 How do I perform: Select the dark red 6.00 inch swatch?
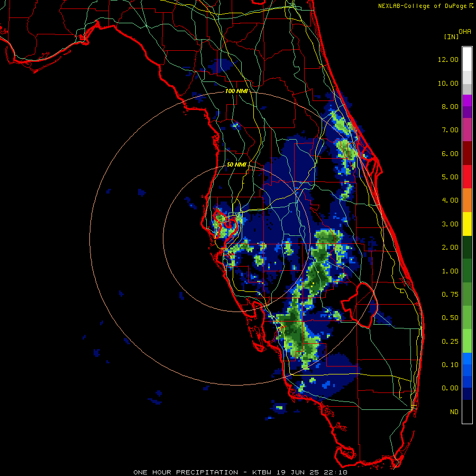pyautogui.click(x=467, y=153)
